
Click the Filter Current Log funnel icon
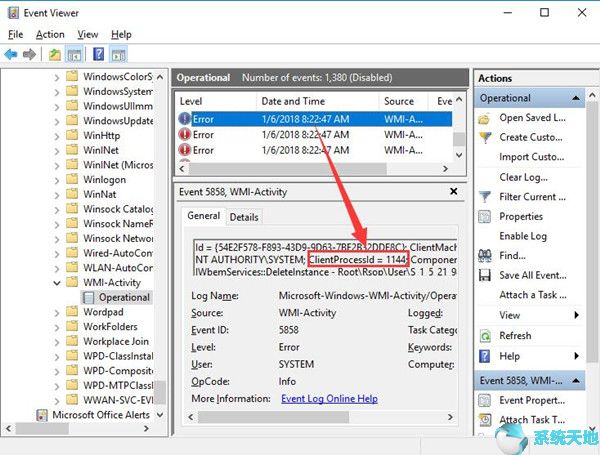click(x=485, y=197)
